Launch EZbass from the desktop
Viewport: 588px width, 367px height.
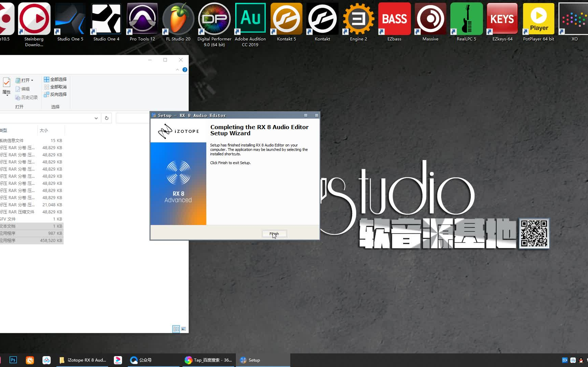click(394, 19)
